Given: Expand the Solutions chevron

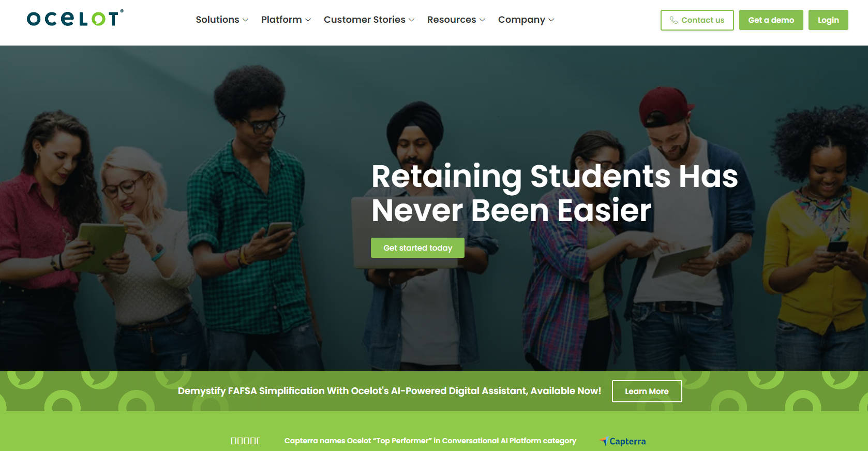Looking at the screenshot, I should tap(245, 20).
